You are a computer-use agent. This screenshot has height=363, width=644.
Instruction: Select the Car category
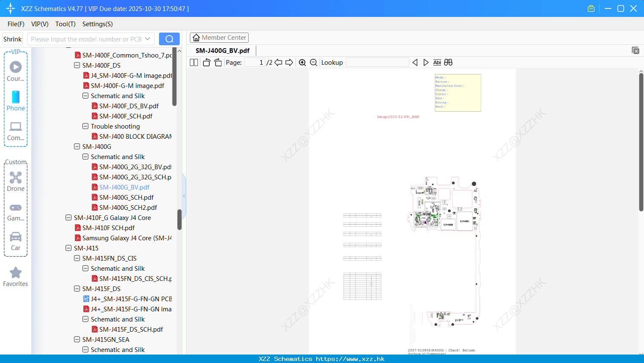(x=16, y=241)
